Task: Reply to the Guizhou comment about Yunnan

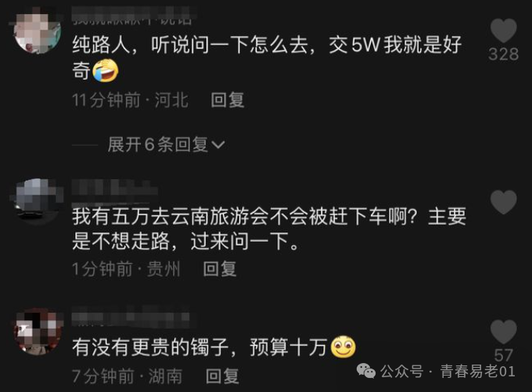Action: (220, 269)
